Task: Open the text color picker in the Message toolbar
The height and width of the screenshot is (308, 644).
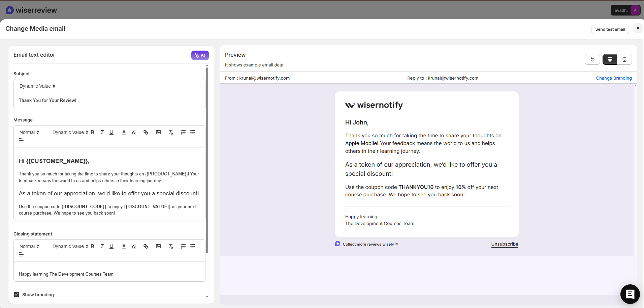Action: point(124,132)
